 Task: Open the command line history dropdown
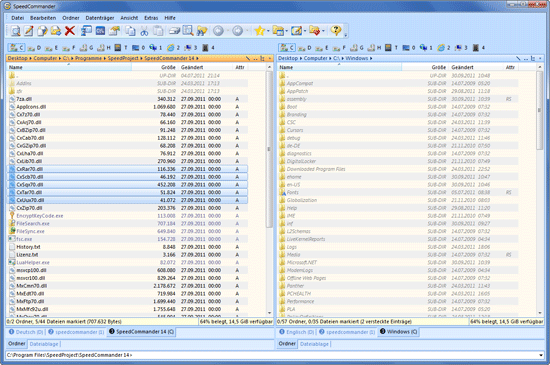pyautogui.click(x=541, y=355)
